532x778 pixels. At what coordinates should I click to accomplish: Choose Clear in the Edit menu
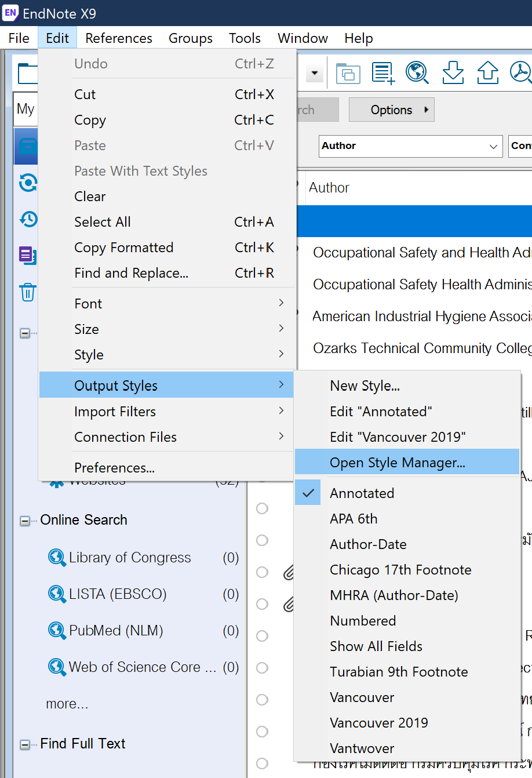167,197
